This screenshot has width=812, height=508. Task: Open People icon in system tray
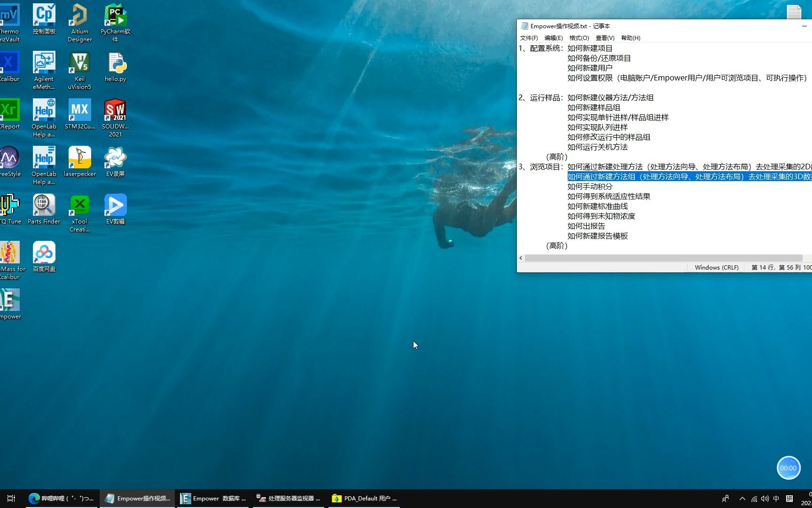pyautogui.click(x=726, y=499)
